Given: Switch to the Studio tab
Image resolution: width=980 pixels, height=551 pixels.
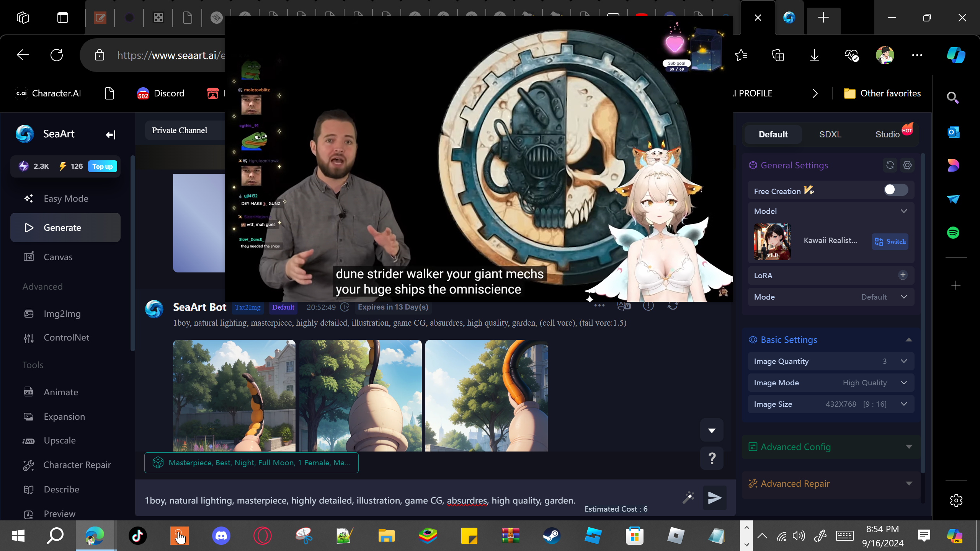Looking at the screenshot, I should coord(887,134).
